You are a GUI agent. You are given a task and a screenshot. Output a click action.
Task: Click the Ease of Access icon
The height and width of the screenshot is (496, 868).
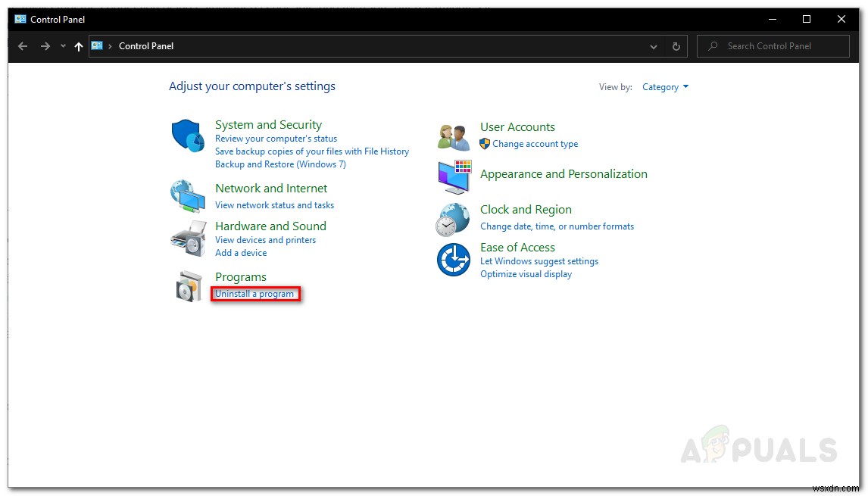(453, 260)
